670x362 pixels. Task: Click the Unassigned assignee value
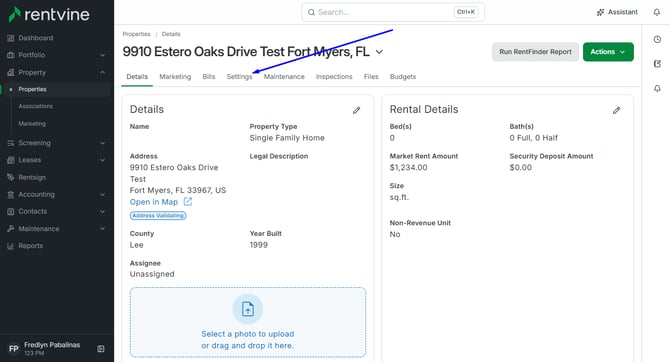pos(152,274)
